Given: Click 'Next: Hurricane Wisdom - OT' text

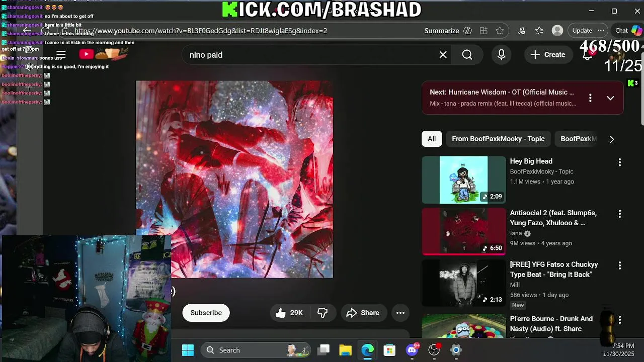Looking at the screenshot, I should point(502,92).
